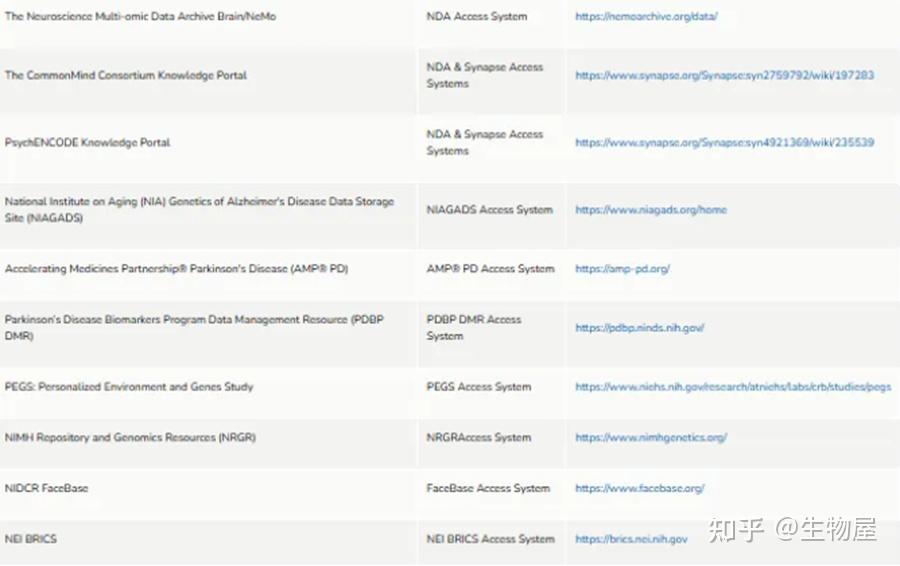Open the amp-pd.org link

[622, 269]
